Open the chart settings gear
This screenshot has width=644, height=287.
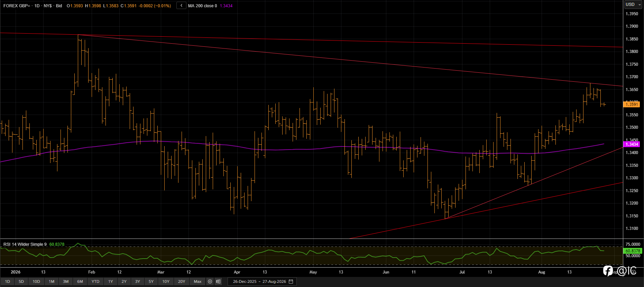210,281
